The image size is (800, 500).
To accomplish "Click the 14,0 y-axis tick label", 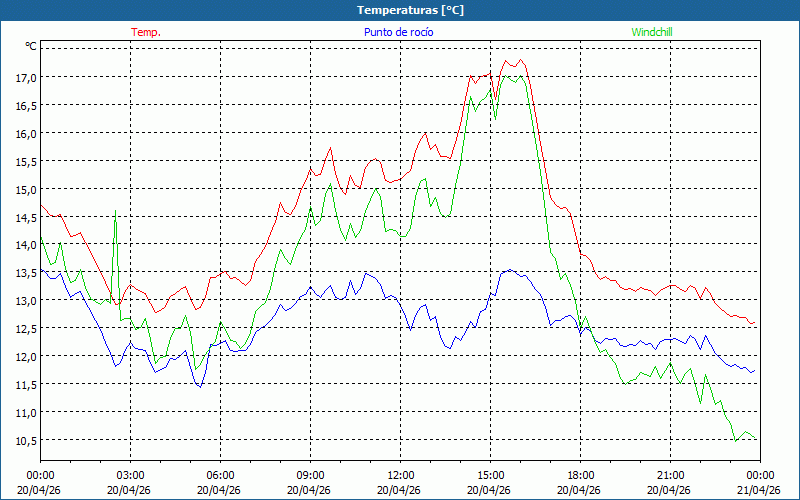I will (24, 245).
